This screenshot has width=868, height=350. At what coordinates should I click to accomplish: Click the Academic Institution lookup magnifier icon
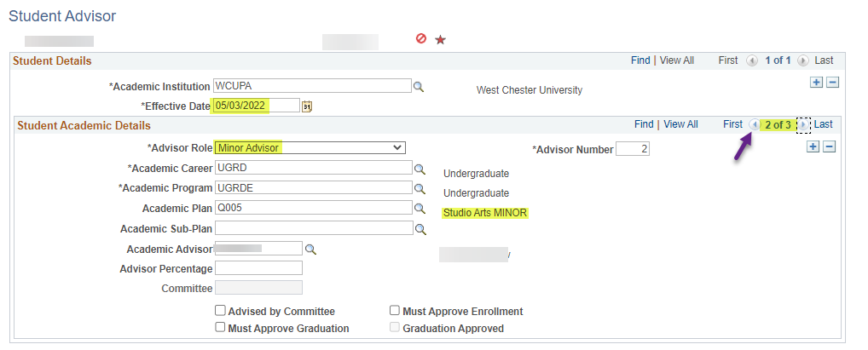coord(419,87)
